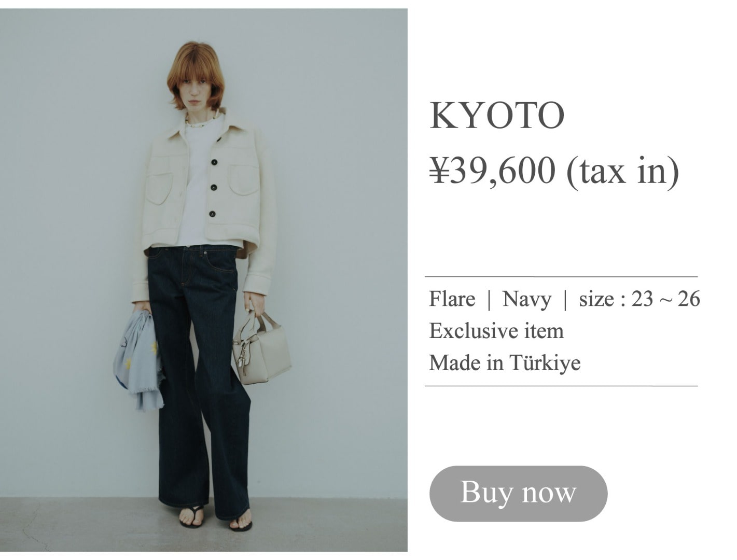Click the separator bar between Flare and Navy

[489, 300]
